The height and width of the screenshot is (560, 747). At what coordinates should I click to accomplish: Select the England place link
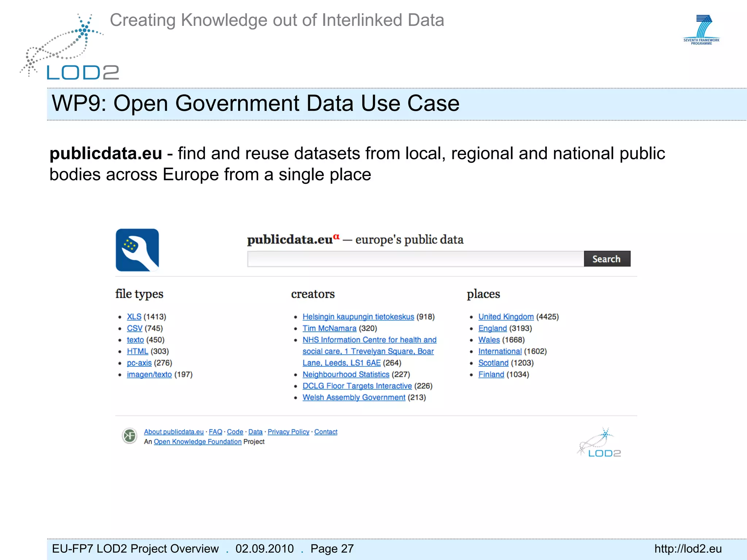coord(492,328)
